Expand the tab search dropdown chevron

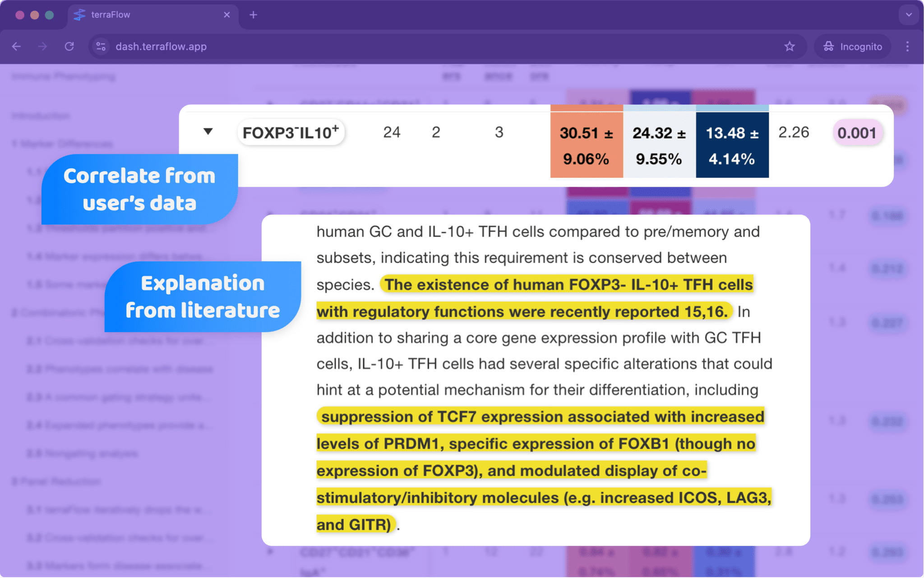[909, 15]
